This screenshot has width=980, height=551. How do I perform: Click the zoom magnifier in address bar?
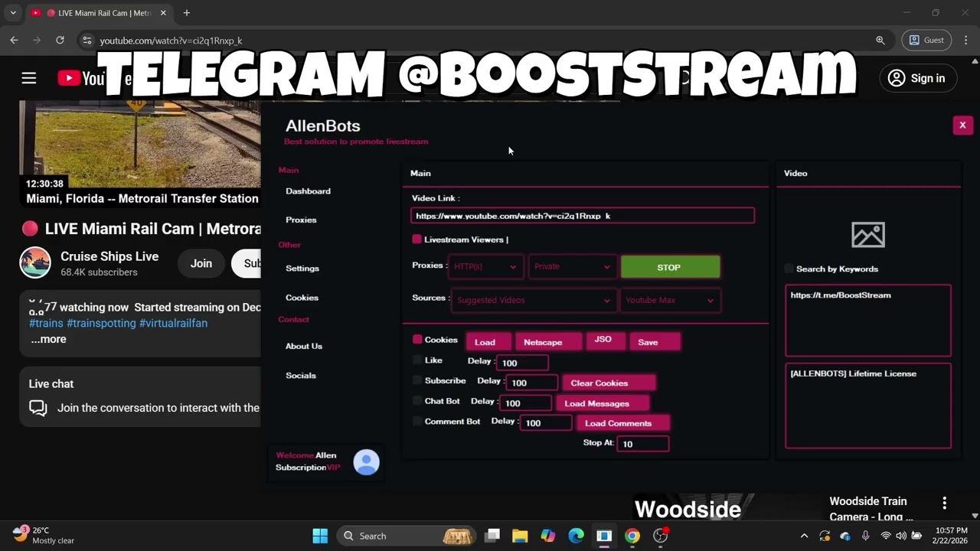[x=880, y=41]
